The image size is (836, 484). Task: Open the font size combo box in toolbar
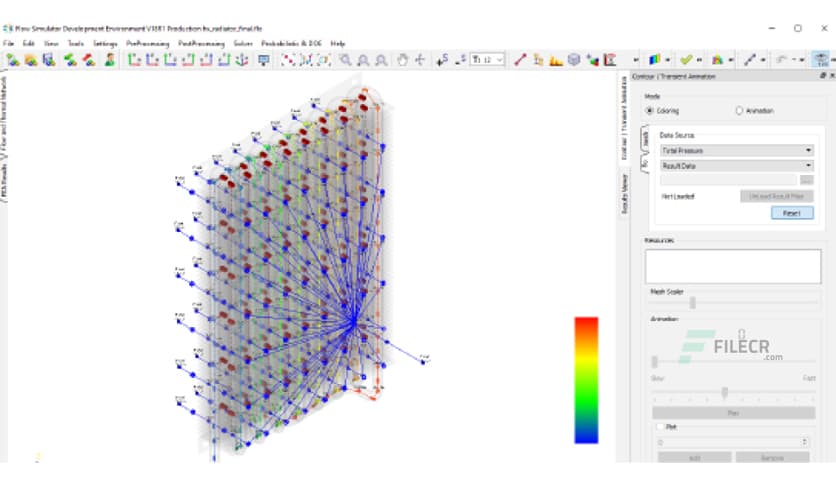pyautogui.click(x=487, y=60)
